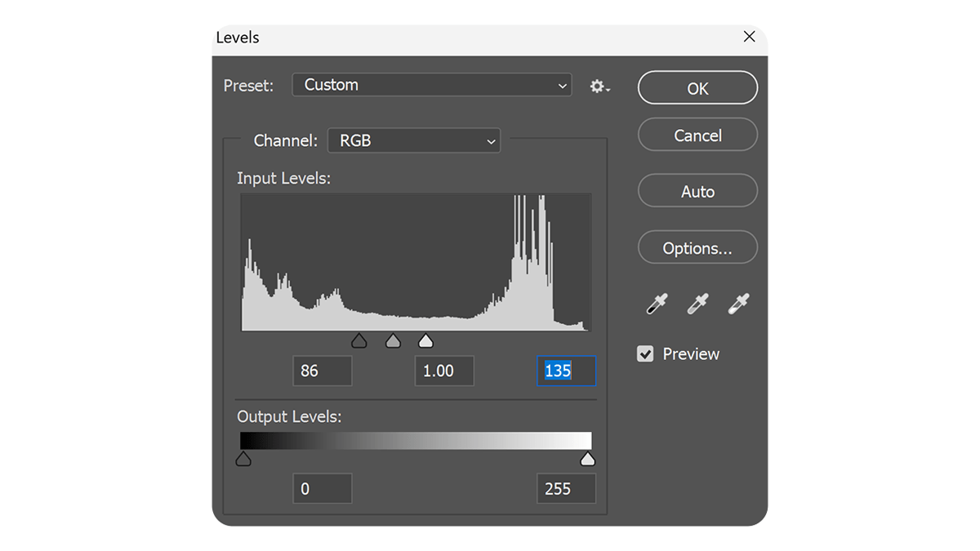Open the Preset dropdown showing Custom
980x551 pixels.
[x=431, y=85]
